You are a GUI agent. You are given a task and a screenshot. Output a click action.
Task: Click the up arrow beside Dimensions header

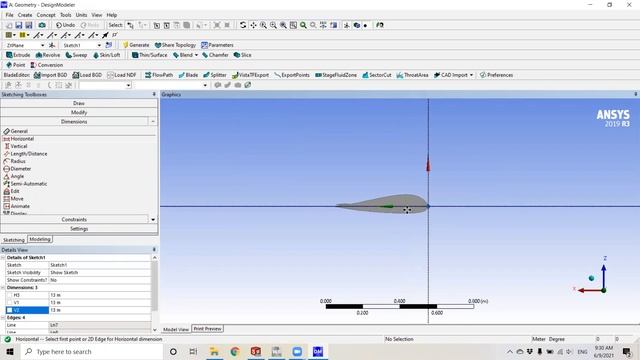153,122
